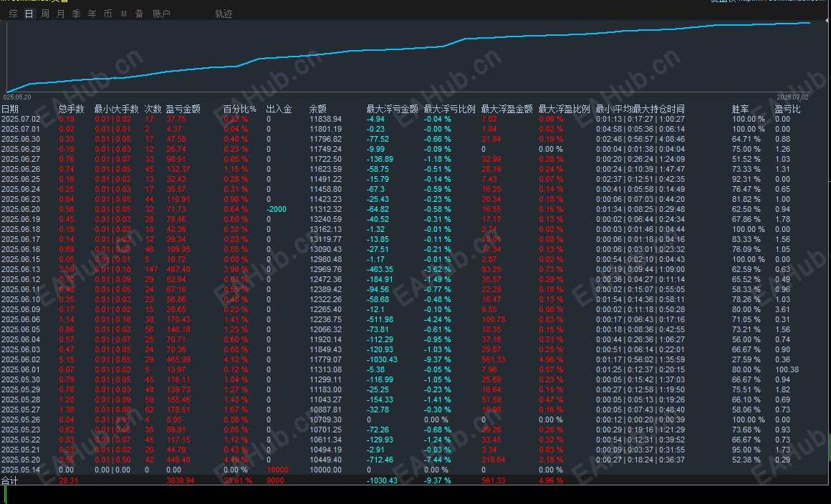Click profit amount 497.40
831x504 pixels.
coord(178,269)
